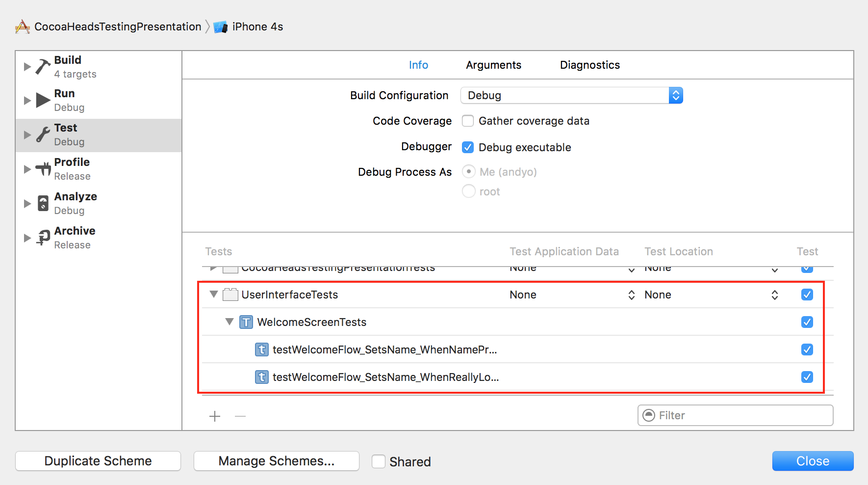Collapse the WelcomeScreenTests tree row
The width and height of the screenshot is (868, 485).
[x=230, y=322]
